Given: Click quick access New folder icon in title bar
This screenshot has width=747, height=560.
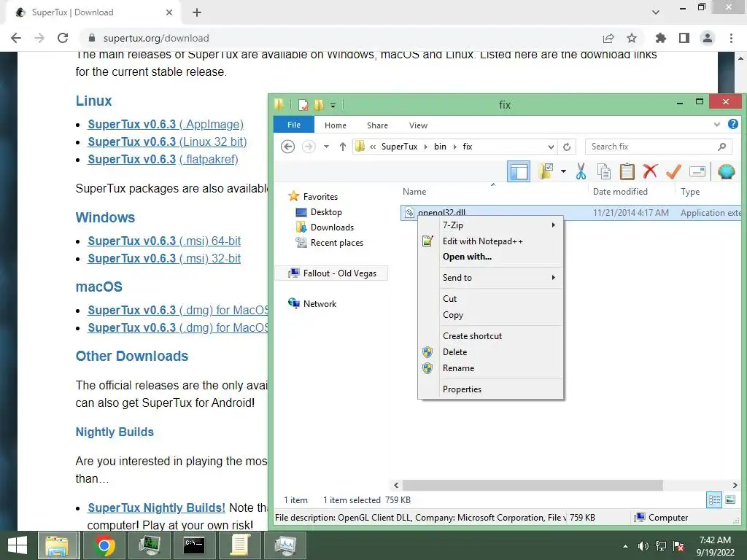Looking at the screenshot, I should [x=319, y=104].
